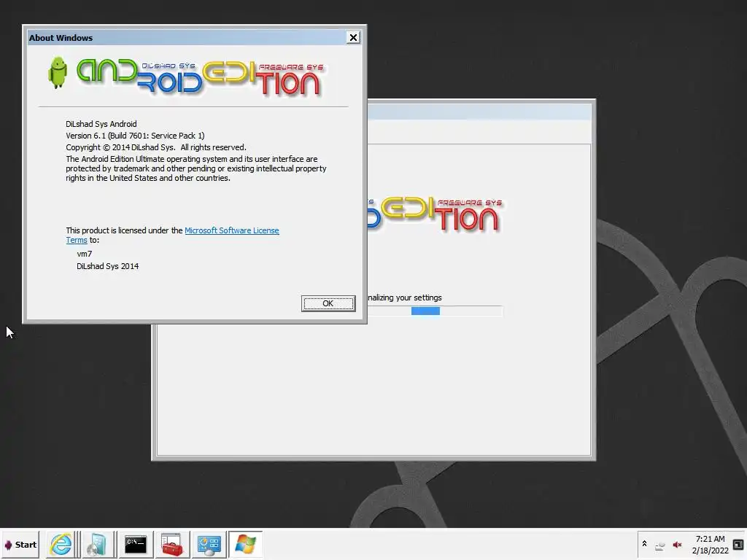Click the green Android robot logo

[x=58, y=73]
